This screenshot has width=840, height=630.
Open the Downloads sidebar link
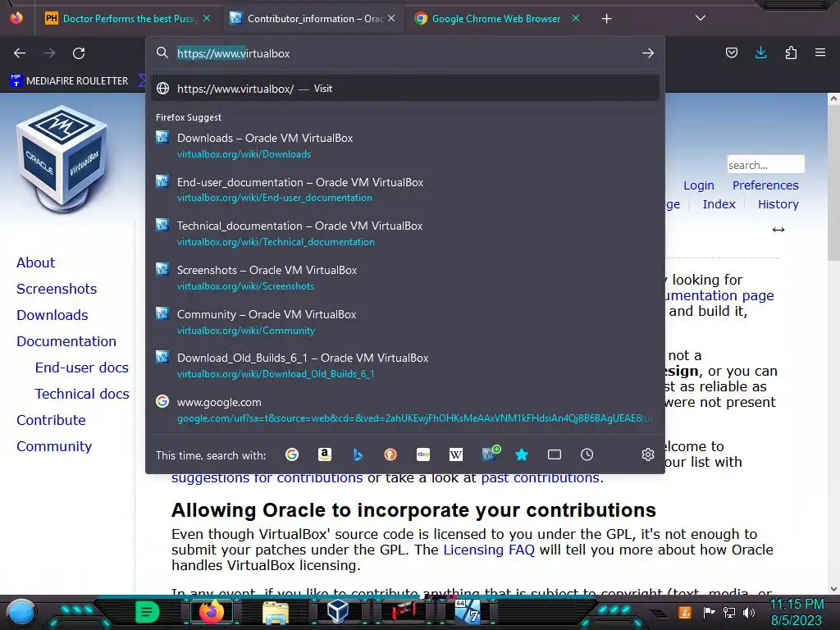pos(52,315)
